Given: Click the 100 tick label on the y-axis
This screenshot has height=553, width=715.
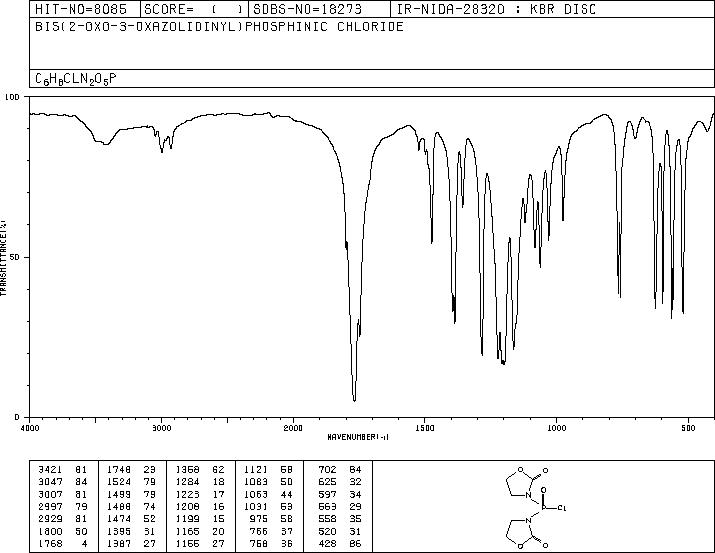Looking at the screenshot, I should click(12, 97).
